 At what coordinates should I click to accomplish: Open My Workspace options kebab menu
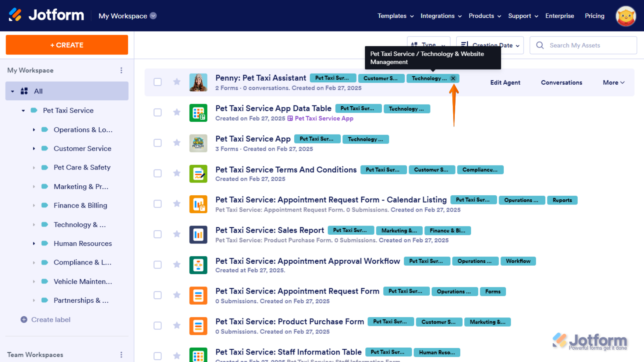121,70
